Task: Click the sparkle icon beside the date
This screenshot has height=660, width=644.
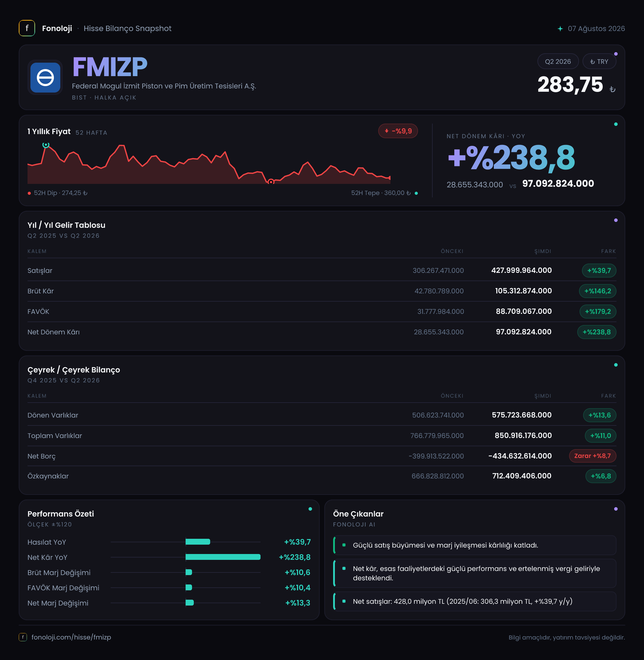Action: [x=560, y=29]
